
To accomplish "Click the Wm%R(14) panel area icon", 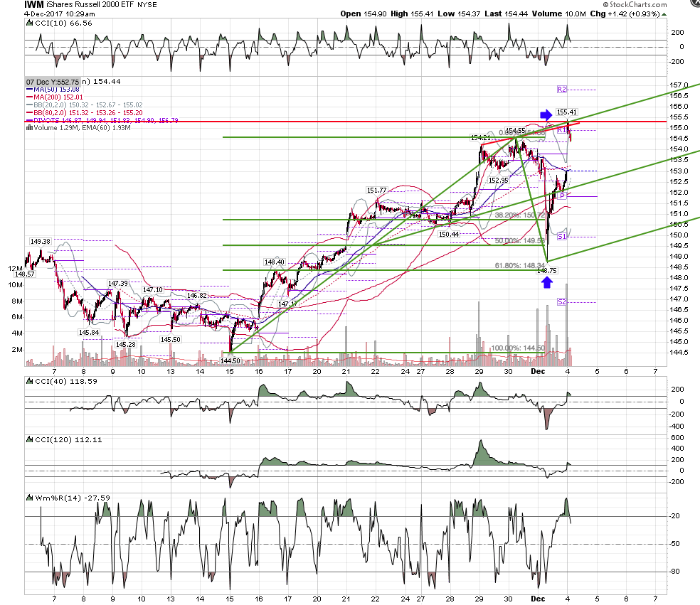I will point(29,498).
